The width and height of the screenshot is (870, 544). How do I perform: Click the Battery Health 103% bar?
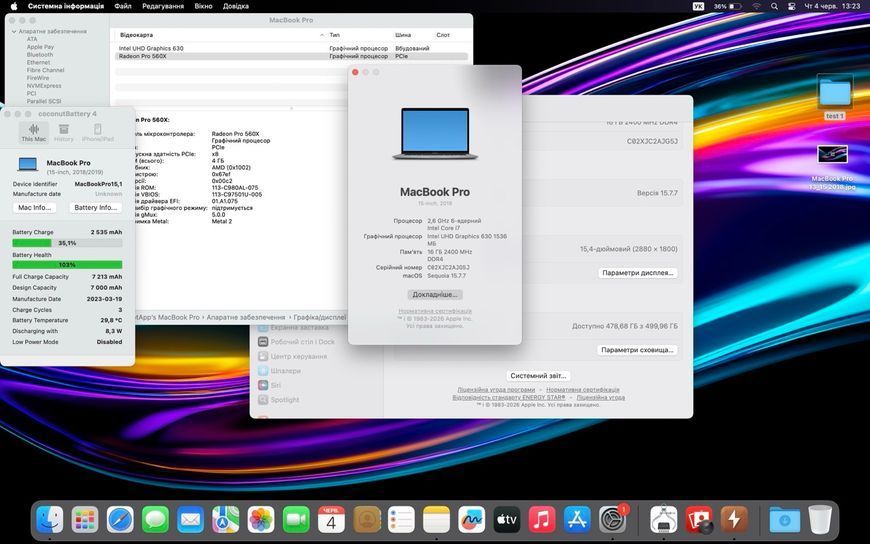pos(67,265)
